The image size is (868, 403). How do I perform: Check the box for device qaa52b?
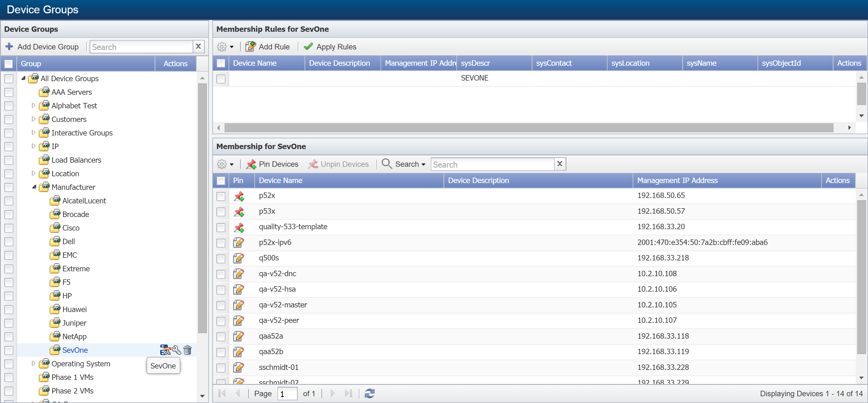click(x=221, y=352)
